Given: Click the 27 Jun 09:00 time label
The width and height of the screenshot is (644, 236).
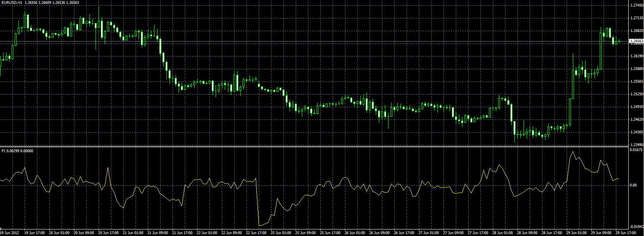Looking at the screenshot, I should pos(453,233).
